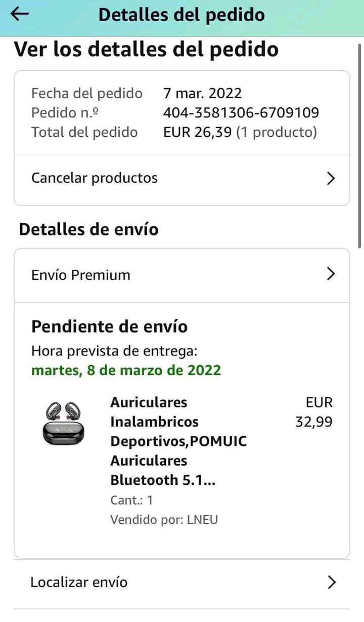Expand the Envío Premium chevron

pyautogui.click(x=331, y=274)
